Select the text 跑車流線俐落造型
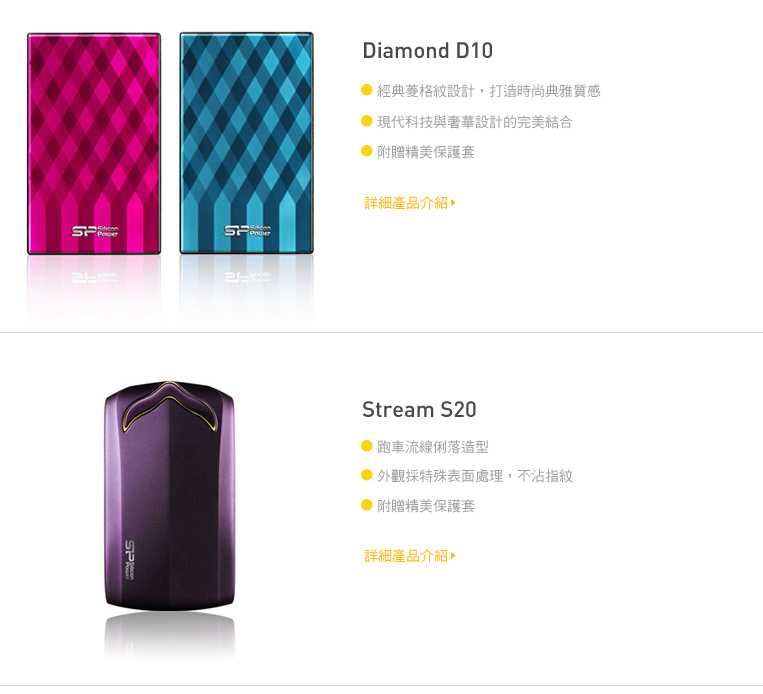Image resolution: width=763 pixels, height=694 pixels. (x=433, y=447)
